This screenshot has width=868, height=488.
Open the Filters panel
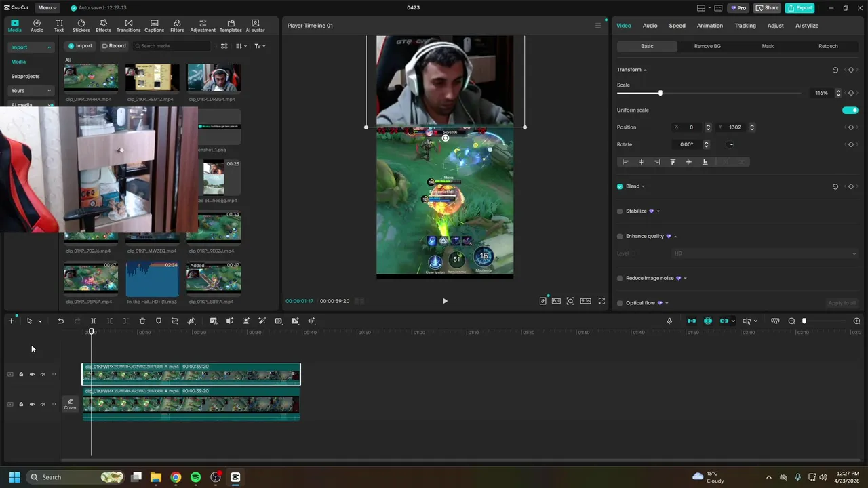[x=177, y=26]
